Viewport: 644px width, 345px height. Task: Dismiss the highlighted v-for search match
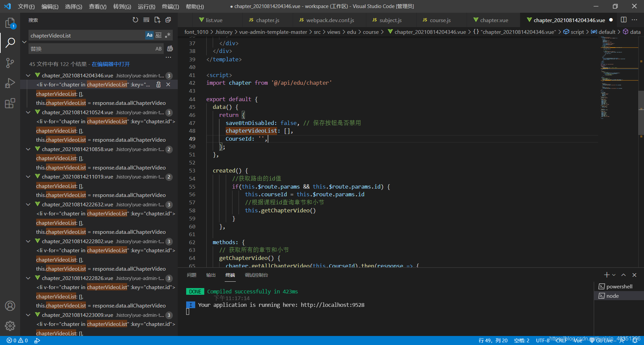coord(168,85)
